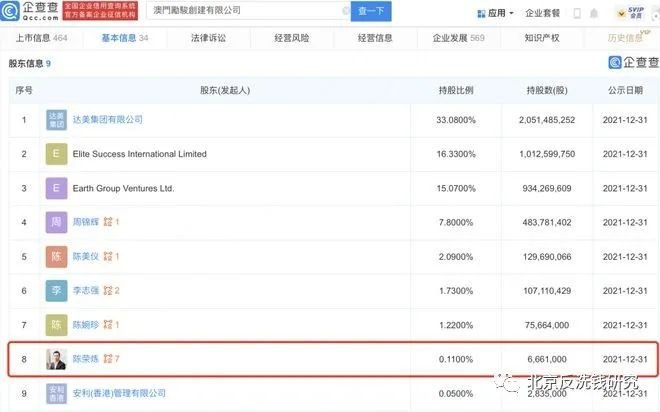Screen dimensions: 660x412
Task: Switch to the 企业发展 tab
Action: click(458, 38)
